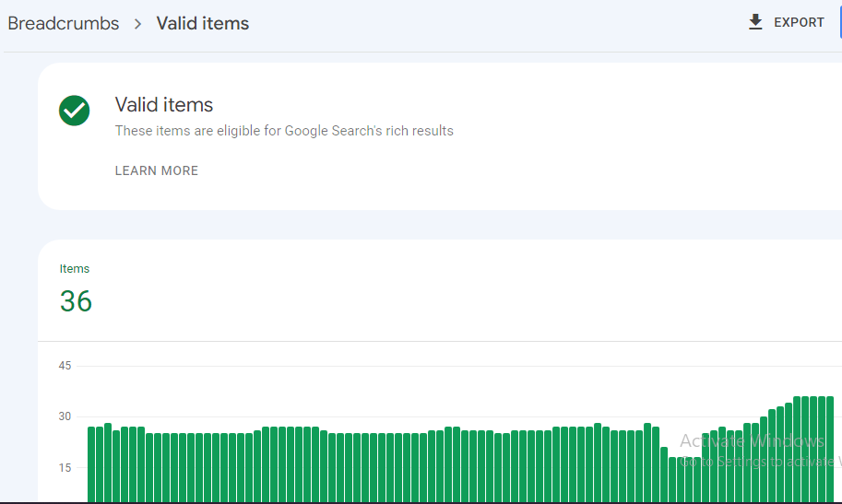Click the chevron separator after Breadcrumbs
This screenshot has width=842, height=504.
click(x=138, y=24)
